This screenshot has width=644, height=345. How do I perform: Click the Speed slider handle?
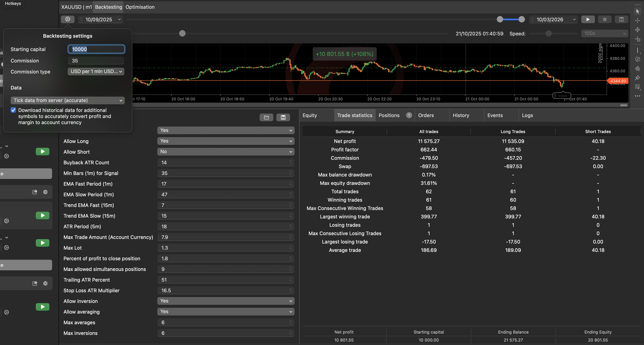(x=549, y=34)
